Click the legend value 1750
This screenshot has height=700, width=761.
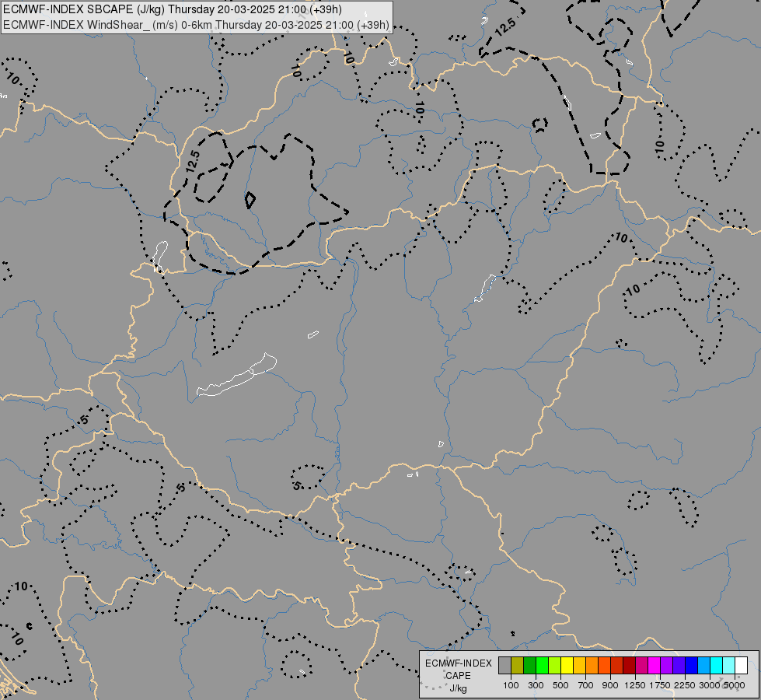[x=660, y=685]
